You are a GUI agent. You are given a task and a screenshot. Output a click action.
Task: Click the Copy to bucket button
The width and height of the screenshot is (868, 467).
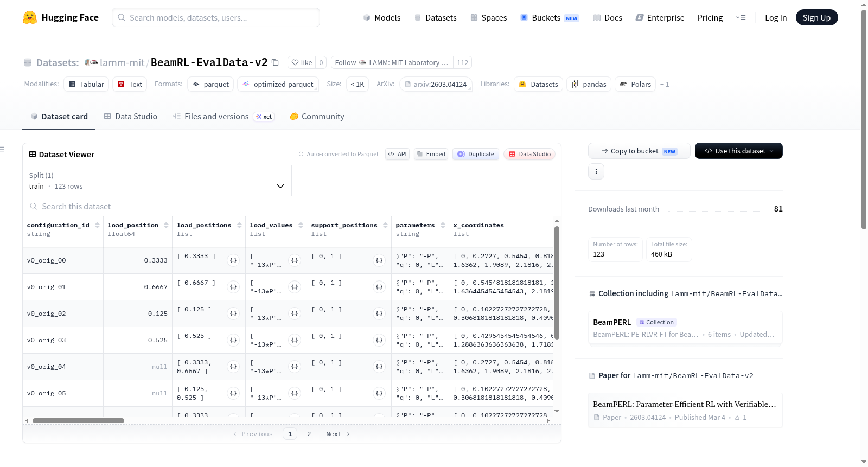639,151
